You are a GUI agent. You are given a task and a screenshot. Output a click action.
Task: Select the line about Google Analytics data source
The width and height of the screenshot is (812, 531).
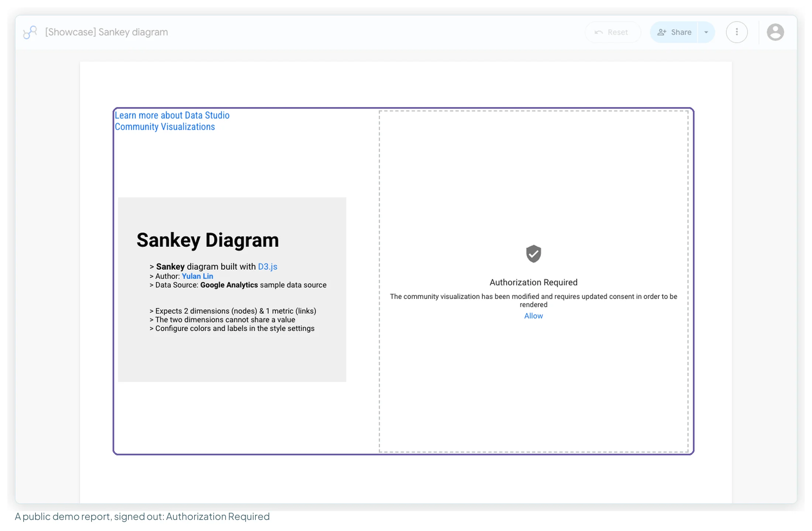238,285
